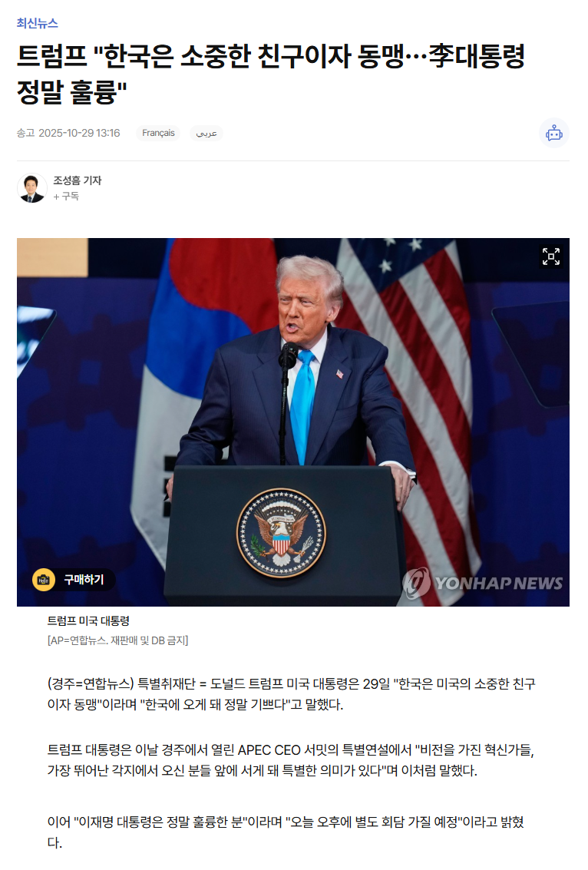Click the microphone in the photo
588x870 pixels.
[x=289, y=355]
